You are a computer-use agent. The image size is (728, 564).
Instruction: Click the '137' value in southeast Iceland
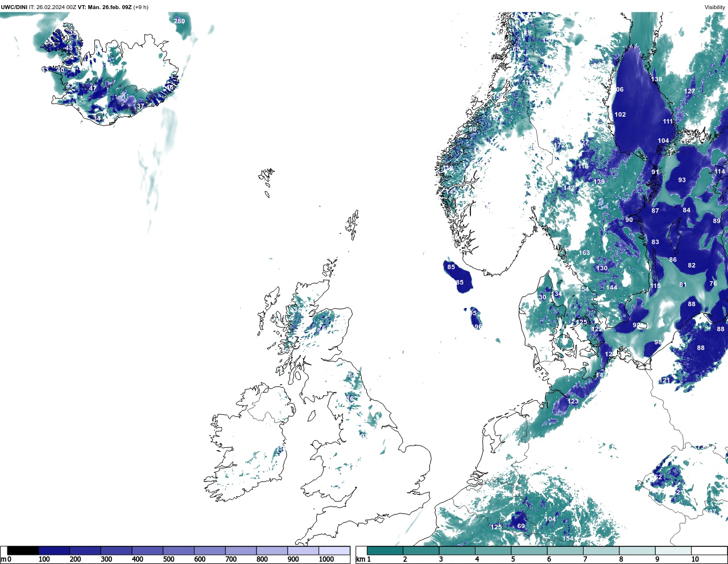[138, 106]
